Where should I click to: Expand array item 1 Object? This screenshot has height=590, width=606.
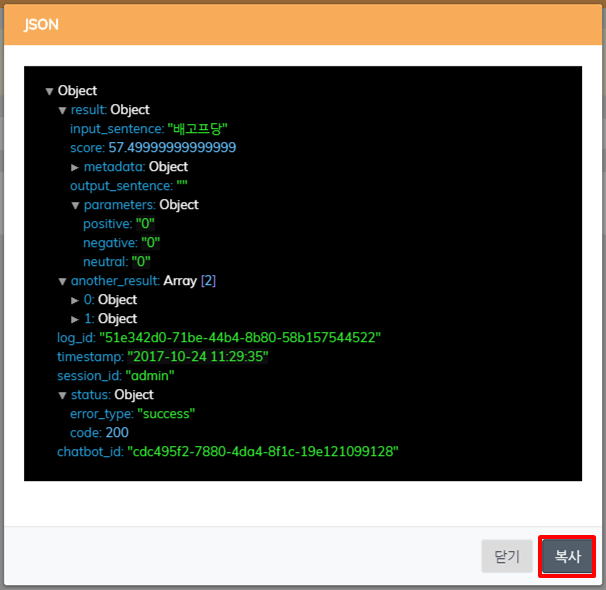[x=75, y=320]
